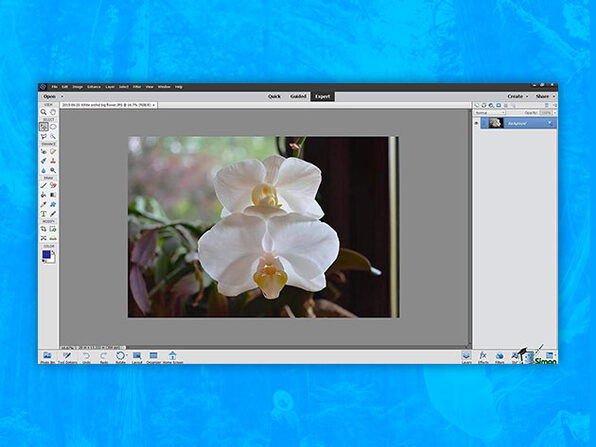Select the Type tool
The width and height of the screenshot is (596, 447).
click(44, 214)
